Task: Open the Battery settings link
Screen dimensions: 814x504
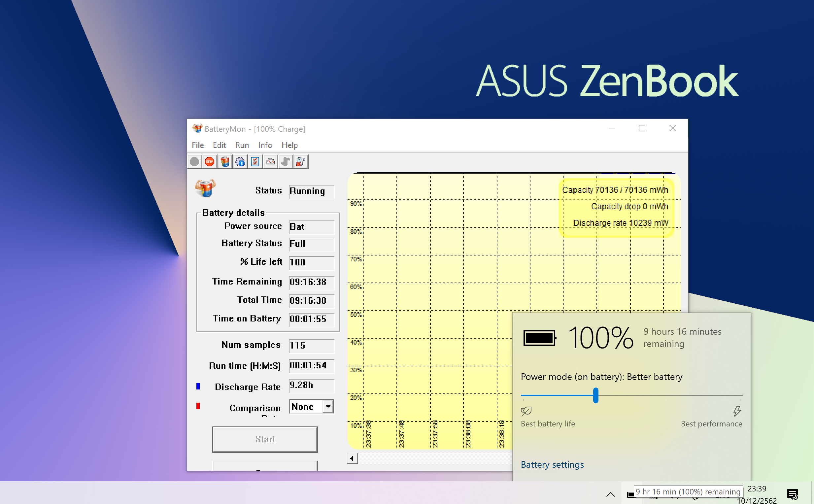Action: [x=552, y=464]
